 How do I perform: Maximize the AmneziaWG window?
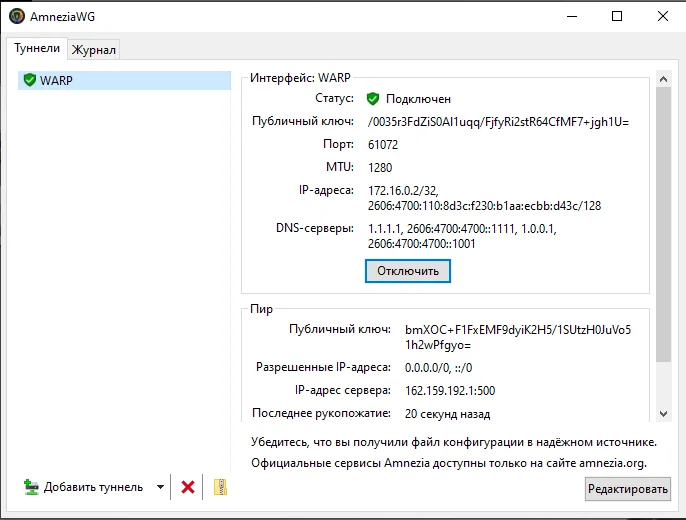click(x=617, y=16)
